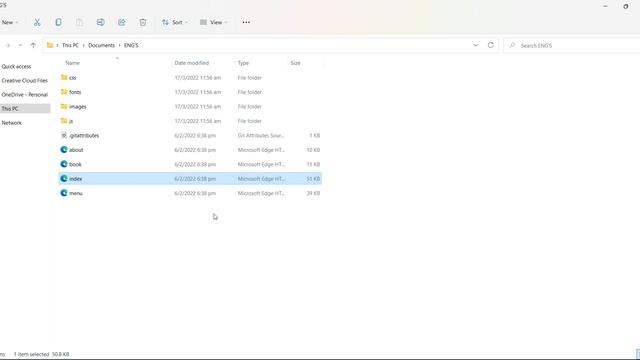640x360 pixels.
Task: Click the .gitattributes file icon
Action: [x=64, y=135]
